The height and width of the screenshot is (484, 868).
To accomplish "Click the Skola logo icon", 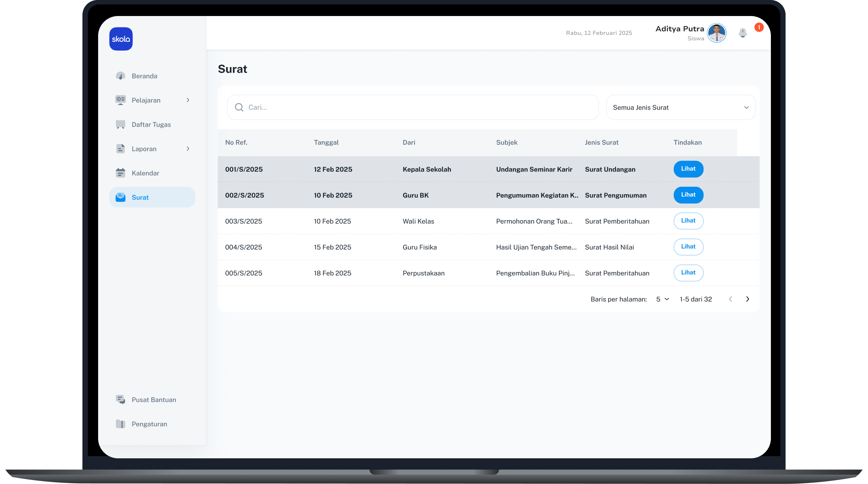I will point(120,39).
